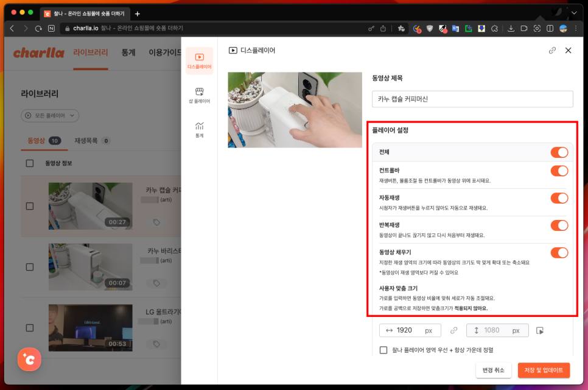Switch to 라이브러리 nav tab

pyautogui.click(x=90, y=52)
